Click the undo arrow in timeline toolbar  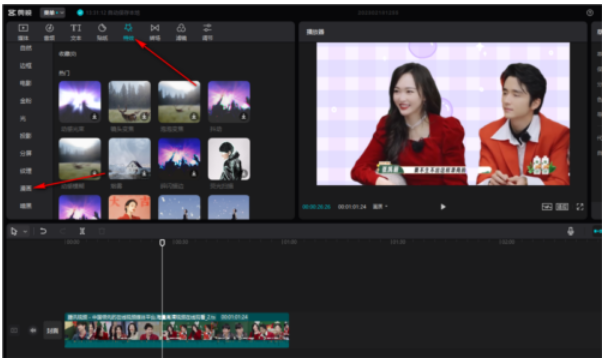[43, 231]
